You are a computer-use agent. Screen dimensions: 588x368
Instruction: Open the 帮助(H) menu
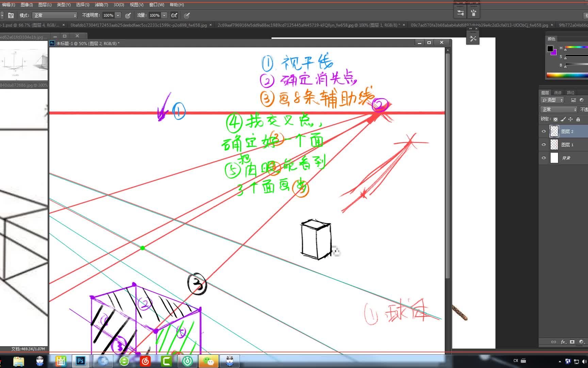pyautogui.click(x=177, y=5)
